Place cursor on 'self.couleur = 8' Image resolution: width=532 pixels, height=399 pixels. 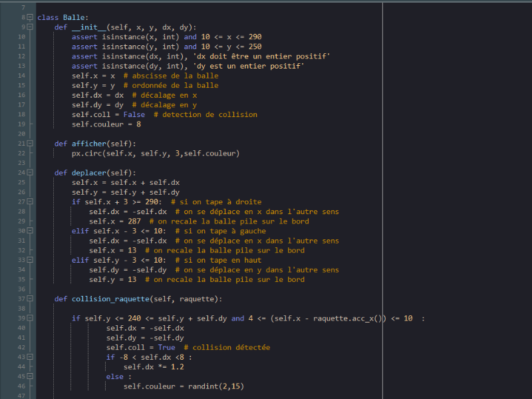[106, 124]
